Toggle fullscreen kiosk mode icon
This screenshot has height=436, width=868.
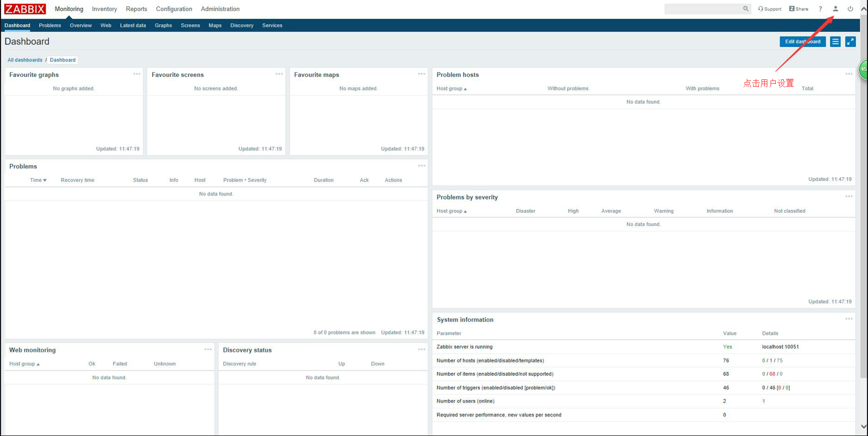pyautogui.click(x=851, y=41)
